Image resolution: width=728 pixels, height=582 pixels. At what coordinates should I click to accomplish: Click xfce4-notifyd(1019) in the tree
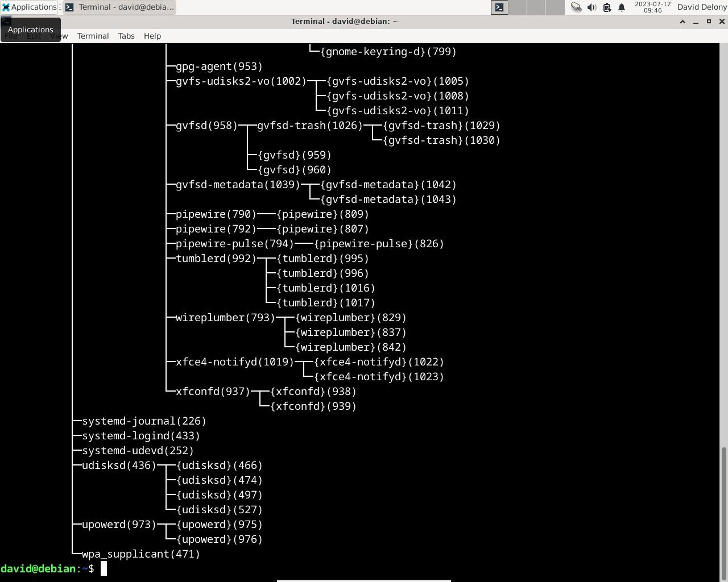click(235, 362)
